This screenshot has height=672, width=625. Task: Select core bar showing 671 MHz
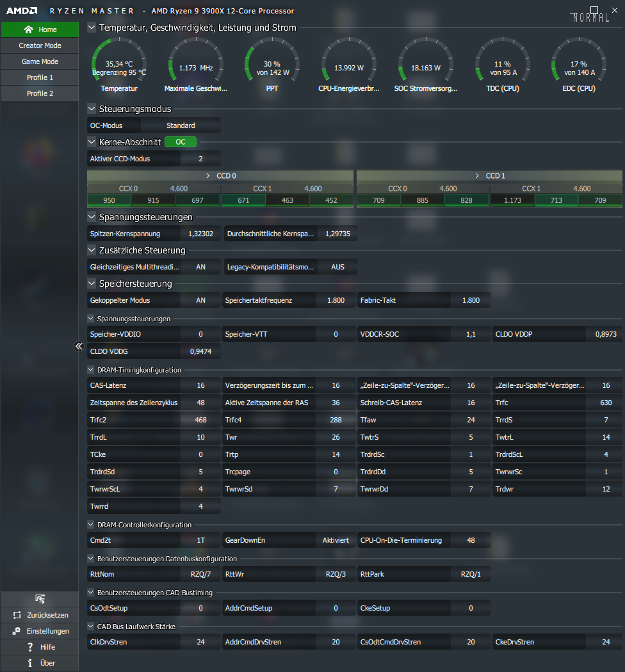pyautogui.click(x=243, y=200)
